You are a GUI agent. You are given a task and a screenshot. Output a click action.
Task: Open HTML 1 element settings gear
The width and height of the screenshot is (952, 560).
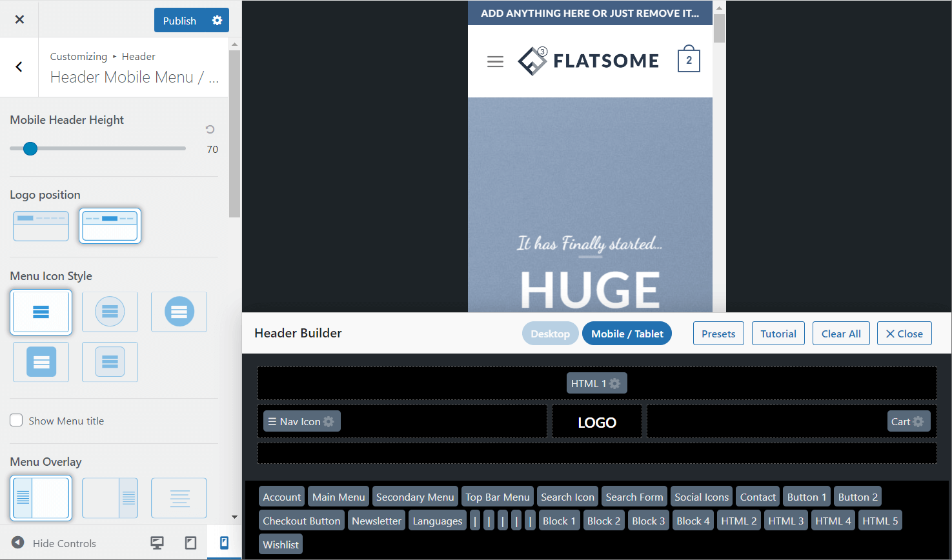615,384
